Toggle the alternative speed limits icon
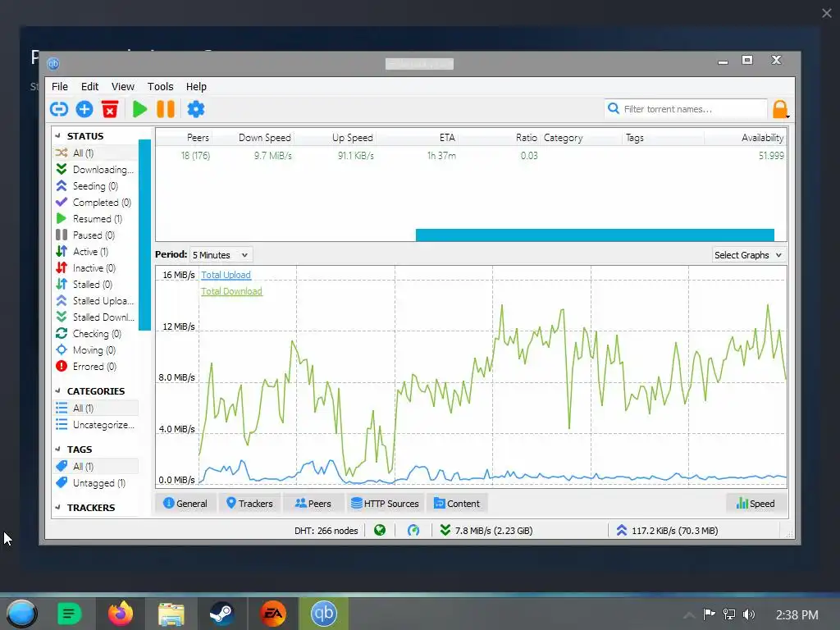This screenshot has width=840, height=630. 413,531
